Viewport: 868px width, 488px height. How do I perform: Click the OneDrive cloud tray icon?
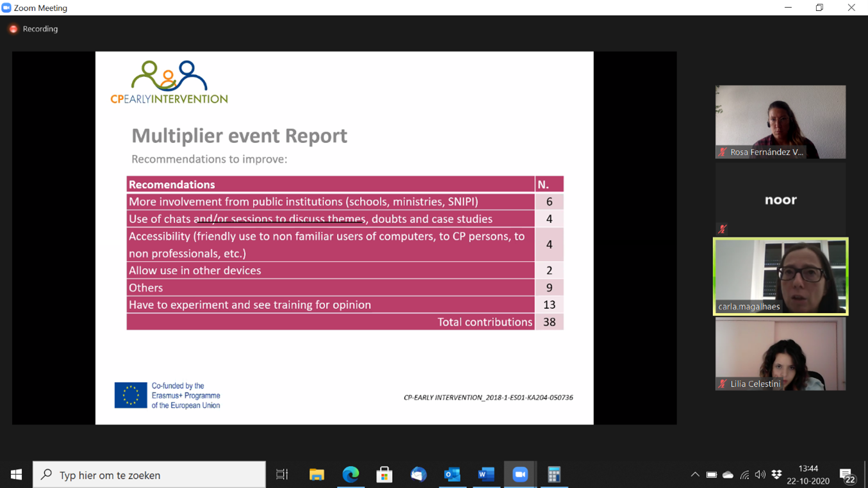(x=728, y=475)
